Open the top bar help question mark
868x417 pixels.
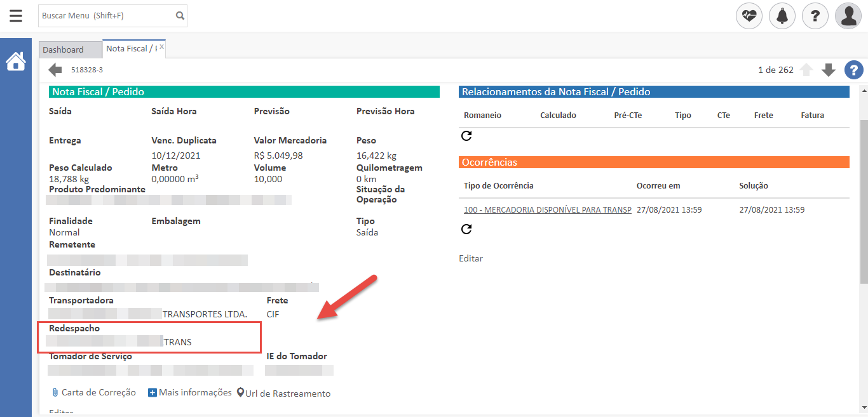(815, 16)
